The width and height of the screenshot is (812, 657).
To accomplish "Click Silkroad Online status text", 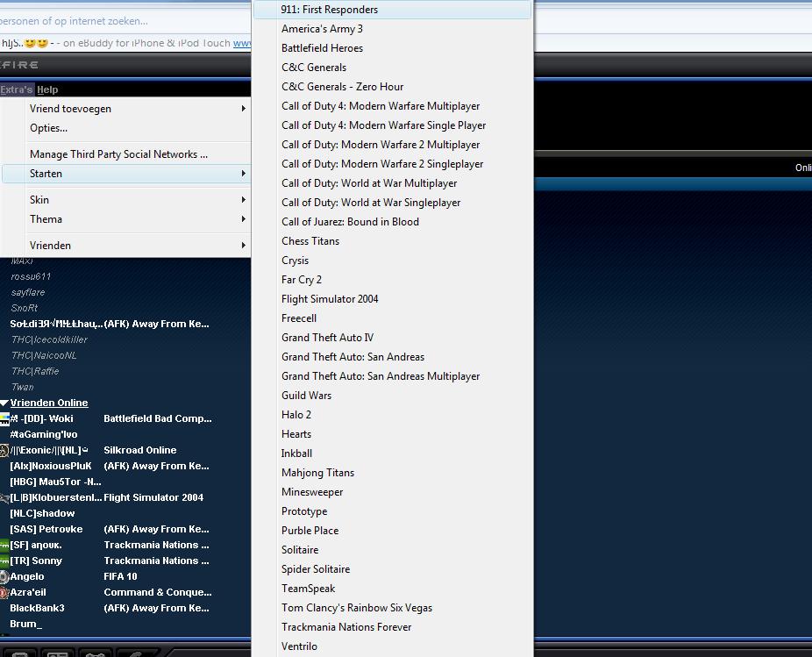I will point(139,450).
